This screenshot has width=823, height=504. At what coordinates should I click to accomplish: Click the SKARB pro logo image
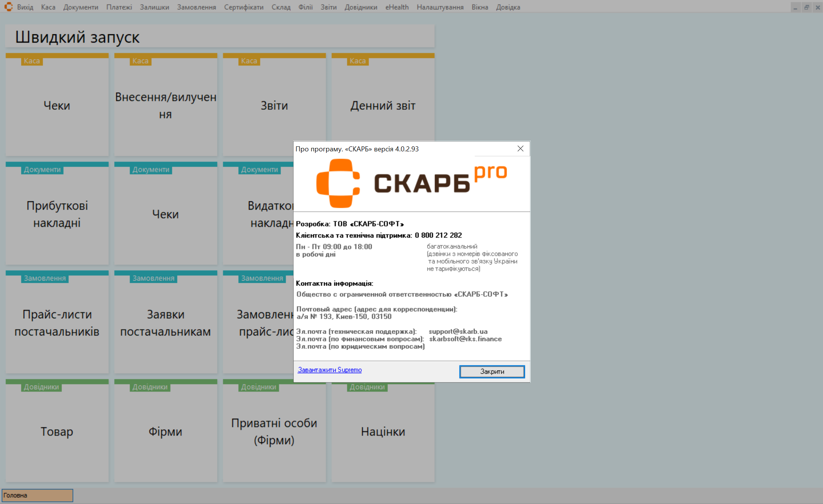412,183
